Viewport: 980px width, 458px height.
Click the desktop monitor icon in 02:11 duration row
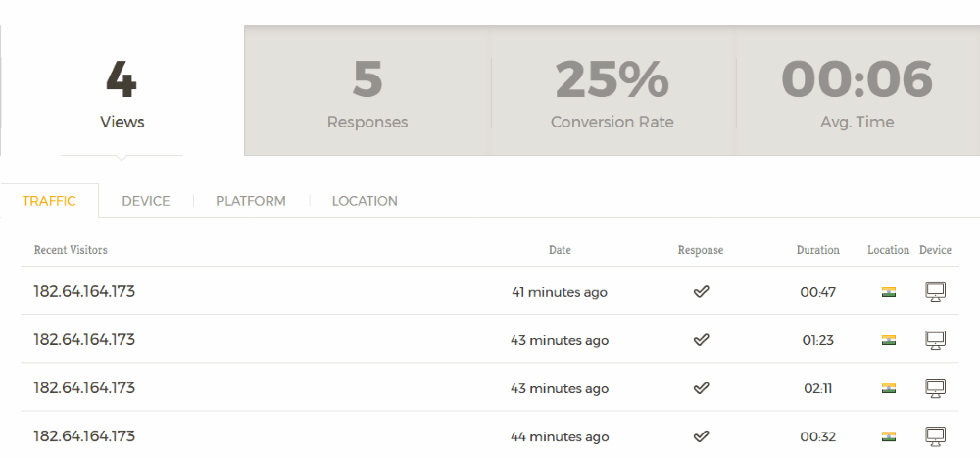pos(935,388)
